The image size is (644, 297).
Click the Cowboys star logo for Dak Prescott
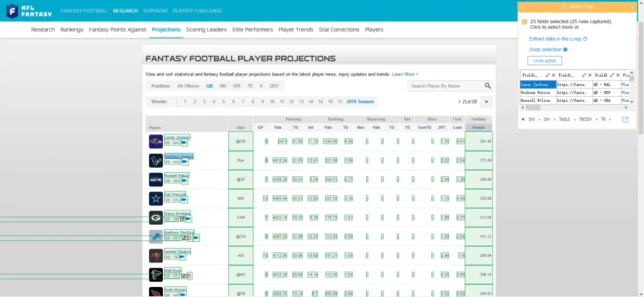pos(156,198)
